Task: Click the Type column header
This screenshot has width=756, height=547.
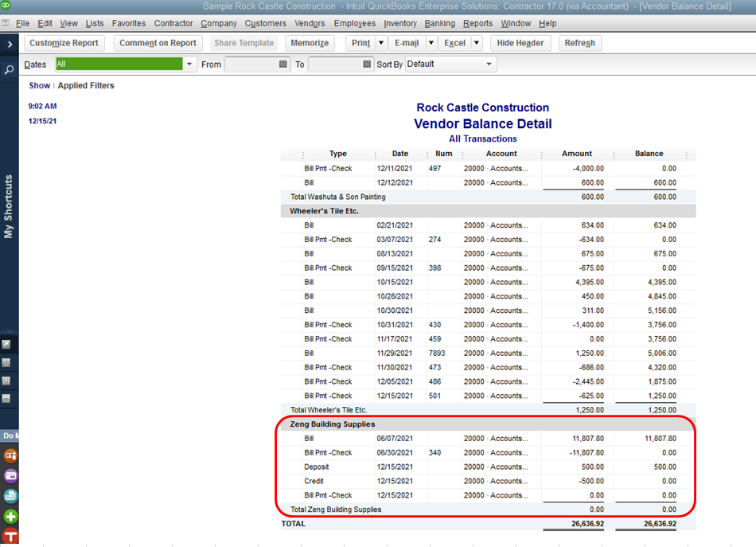Action: coord(338,154)
